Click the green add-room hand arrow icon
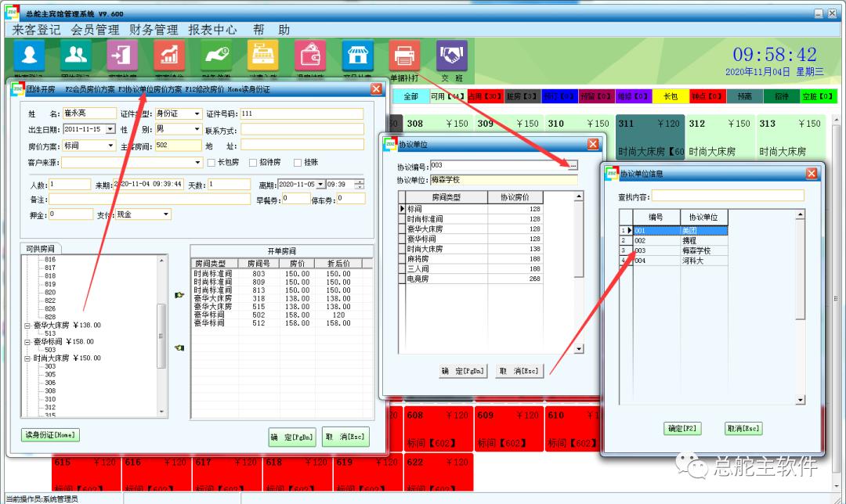 [179, 295]
